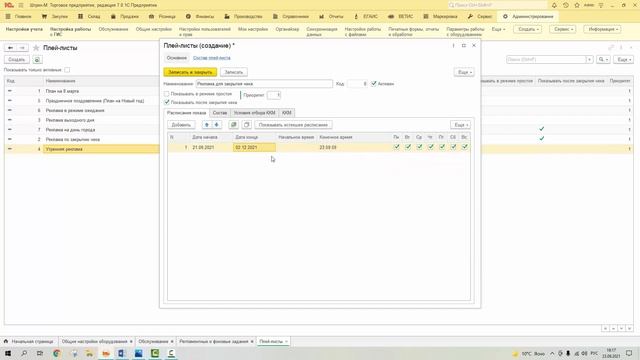Click Создать in the Плей-листы list
This screenshot has height=360, width=640.
[17, 60]
